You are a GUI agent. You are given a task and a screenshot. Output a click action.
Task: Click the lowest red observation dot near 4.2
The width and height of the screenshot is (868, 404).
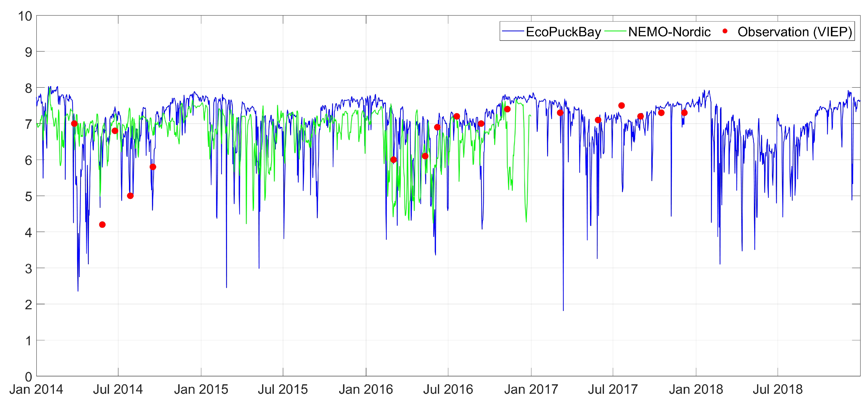point(102,225)
